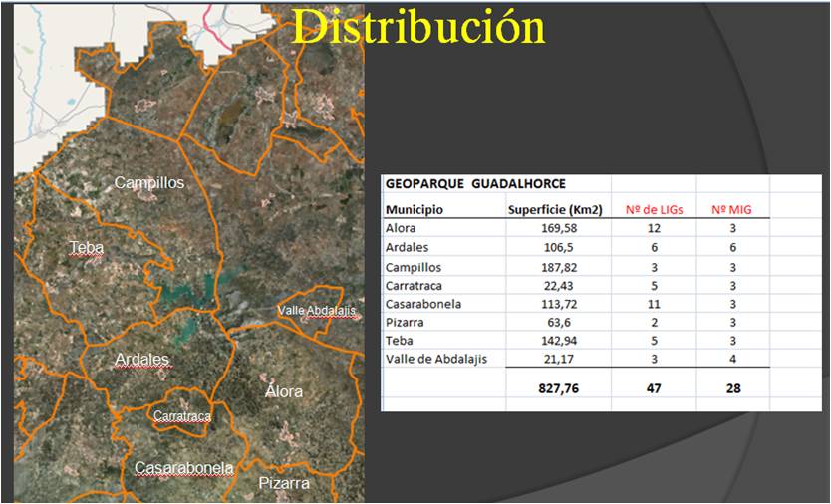Select the 'Campillos' label on the map

(149, 183)
